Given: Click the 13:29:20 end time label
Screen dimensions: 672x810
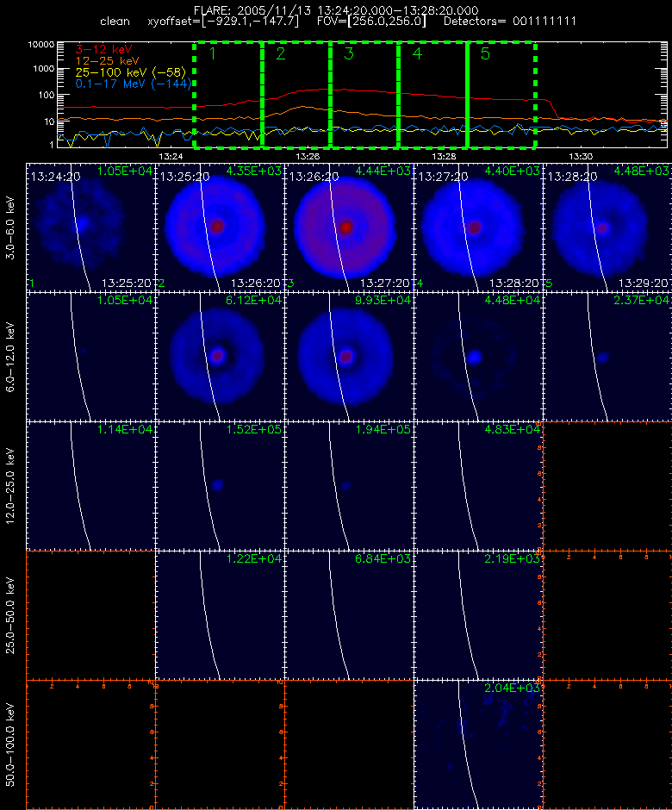Looking at the screenshot, I should click(644, 283).
